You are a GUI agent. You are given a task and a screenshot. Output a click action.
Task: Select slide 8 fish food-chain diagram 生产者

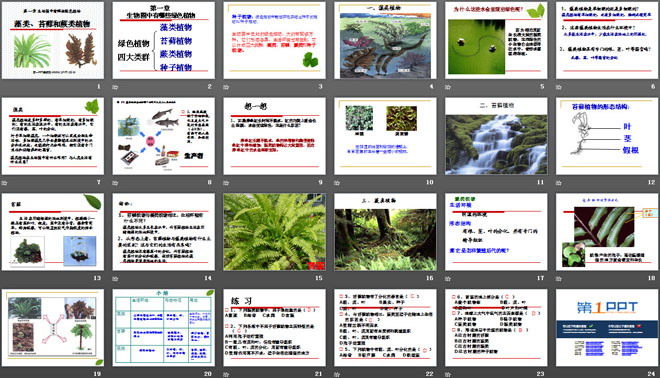[x=163, y=136]
